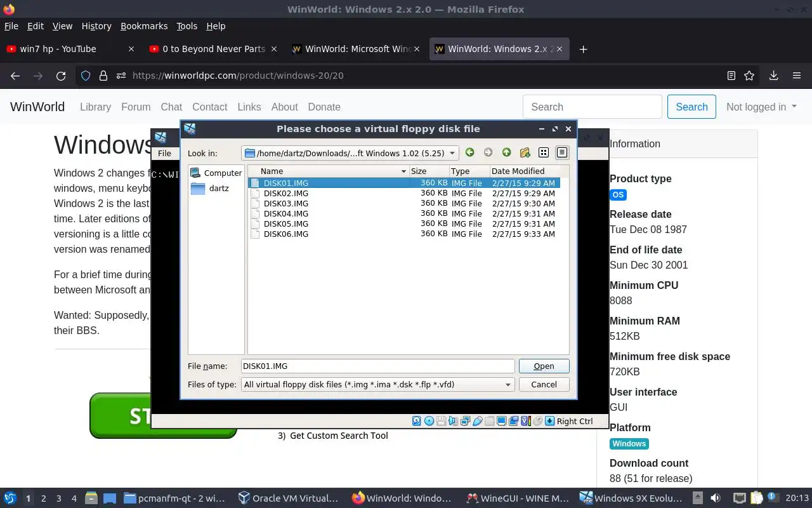The width and height of the screenshot is (812, 508).
Task: Open Firefox hamburger menu
Action: (x=797, y=76)
